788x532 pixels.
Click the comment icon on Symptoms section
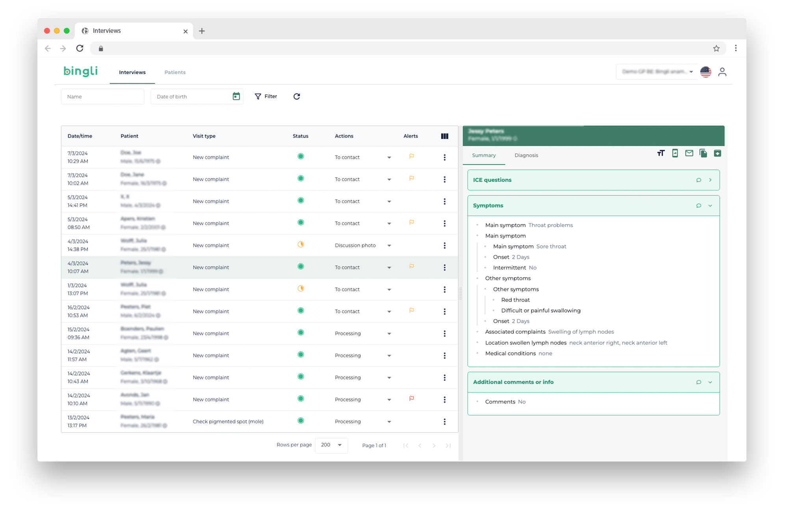[x=699, y=205]
